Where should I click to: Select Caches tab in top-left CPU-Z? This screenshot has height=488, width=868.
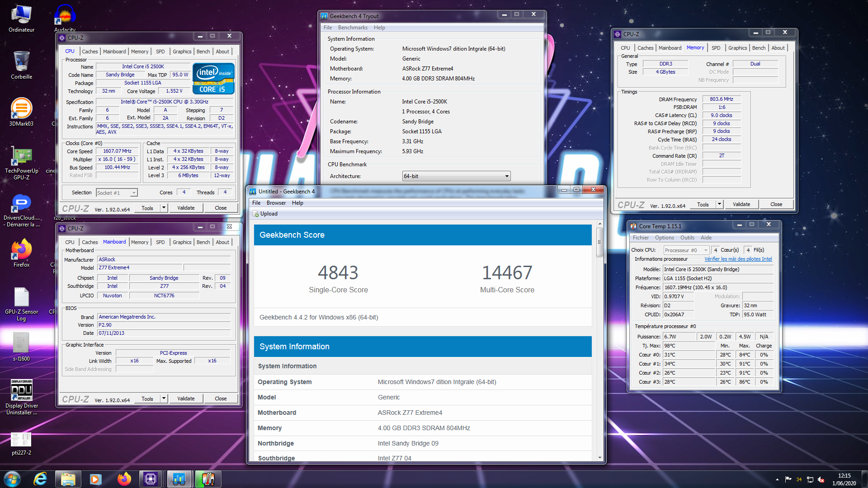pyautogui.click(x=90, y=52)
